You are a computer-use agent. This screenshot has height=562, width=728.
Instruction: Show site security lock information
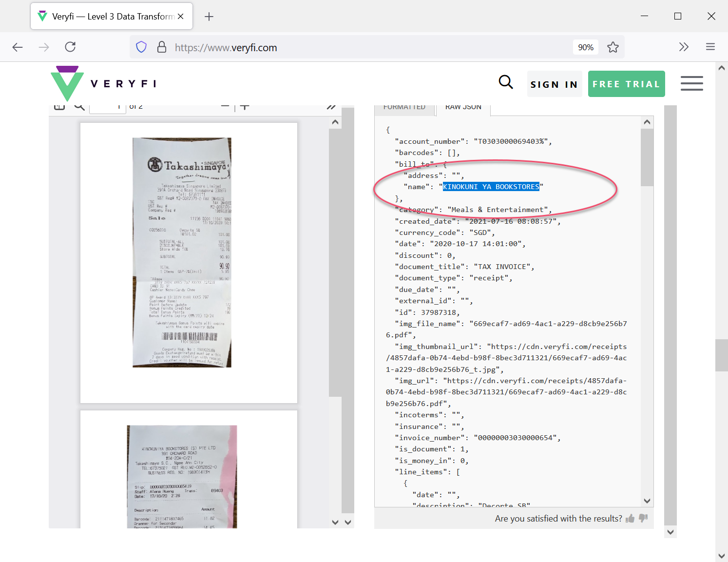pos(162,47)
